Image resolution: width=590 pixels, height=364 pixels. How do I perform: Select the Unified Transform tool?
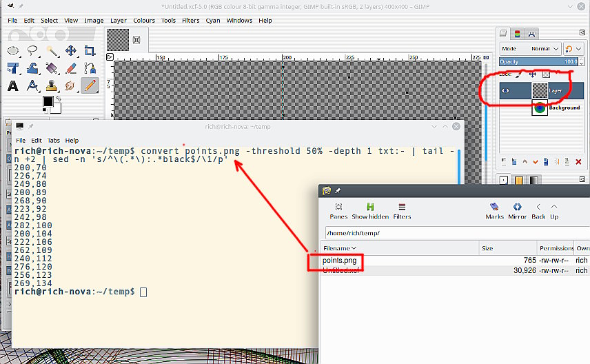(13, 68)
